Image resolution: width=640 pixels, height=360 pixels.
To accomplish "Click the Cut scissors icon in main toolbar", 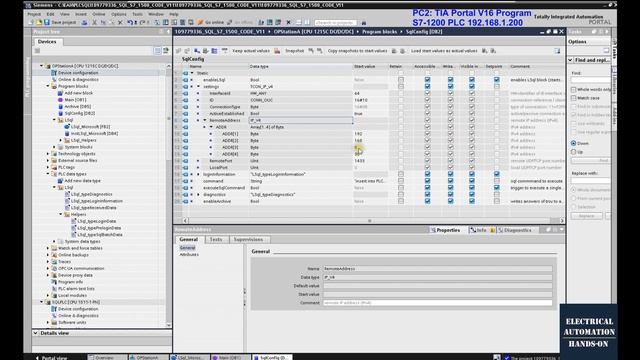I will click(94, 22).
